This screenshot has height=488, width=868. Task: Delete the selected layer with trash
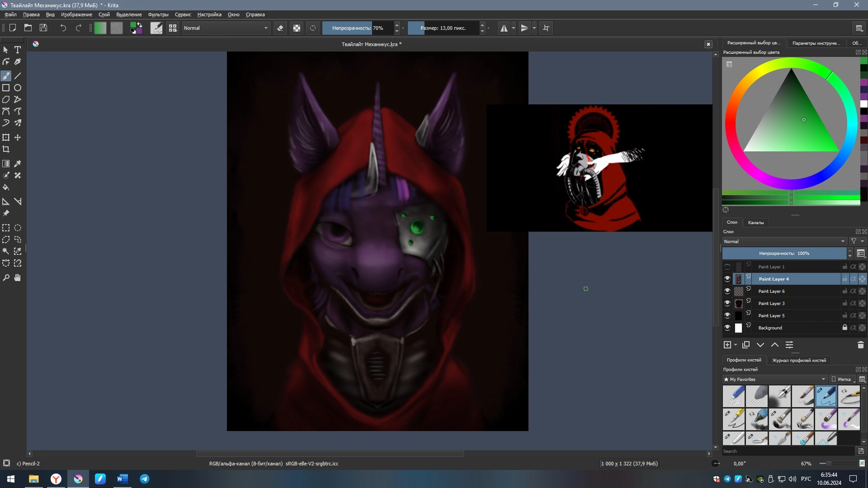click(860, 345)
